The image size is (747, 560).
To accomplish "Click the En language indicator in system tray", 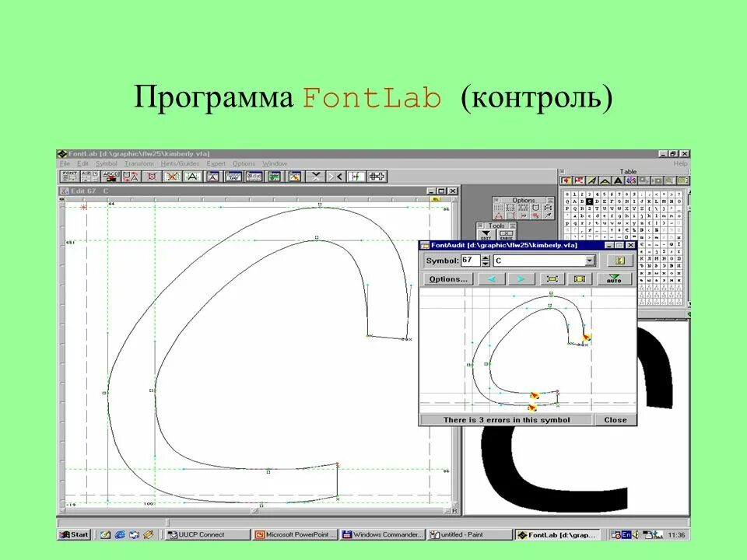I will pos(626,535).
